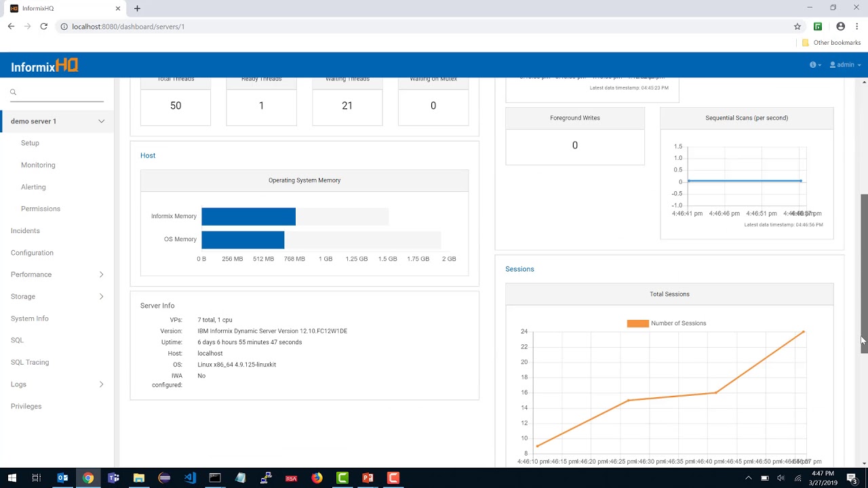This screenshot has width=868, height=488.
Task: Show hidden system tray icons
Action: coord(749,478)
